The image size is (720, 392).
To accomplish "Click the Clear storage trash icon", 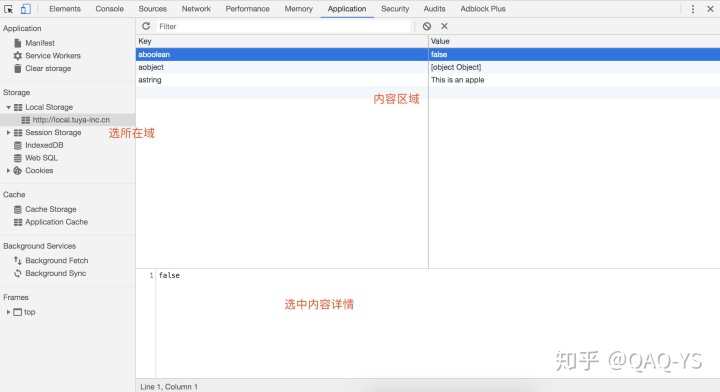I will (17, 68).
